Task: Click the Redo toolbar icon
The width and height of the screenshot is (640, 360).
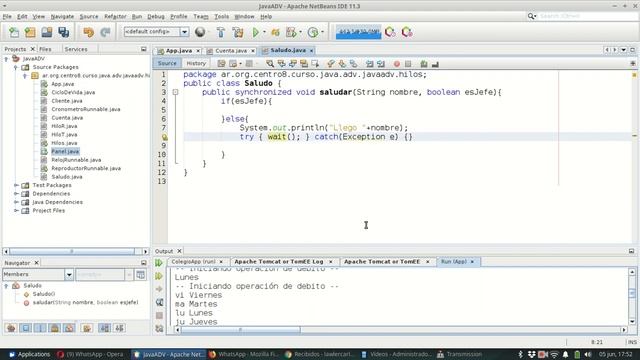Action: click(105, 32)
